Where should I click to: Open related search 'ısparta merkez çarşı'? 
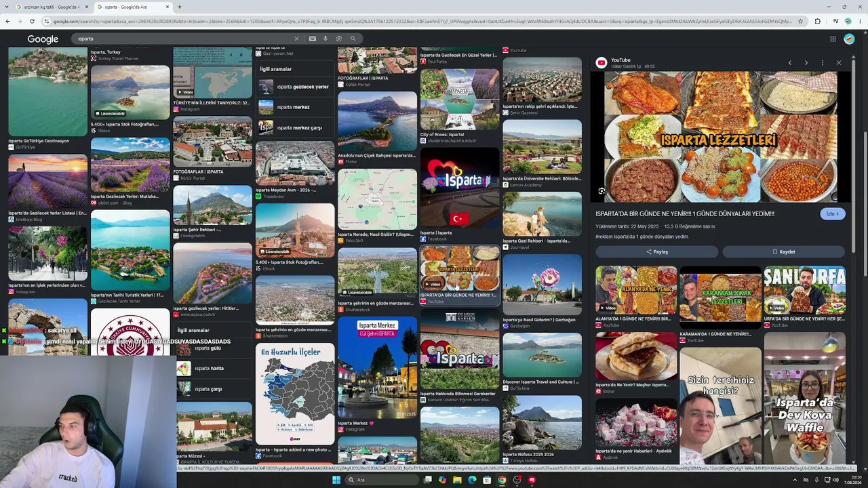pos(295,127)
